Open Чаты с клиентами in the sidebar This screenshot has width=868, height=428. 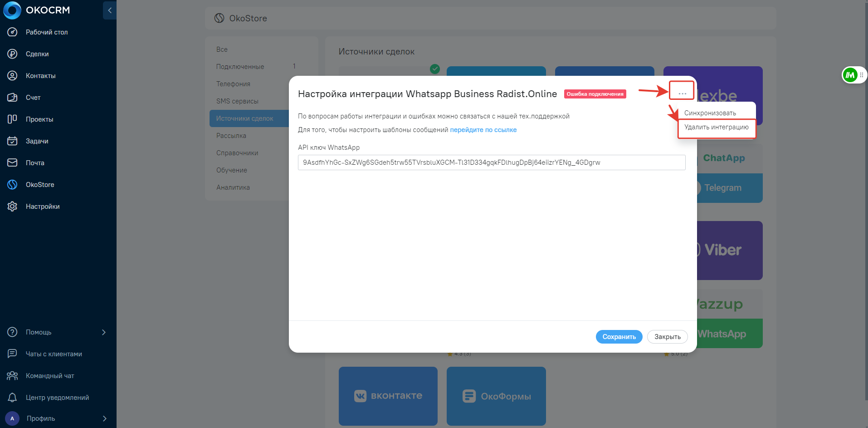[54, 354]
